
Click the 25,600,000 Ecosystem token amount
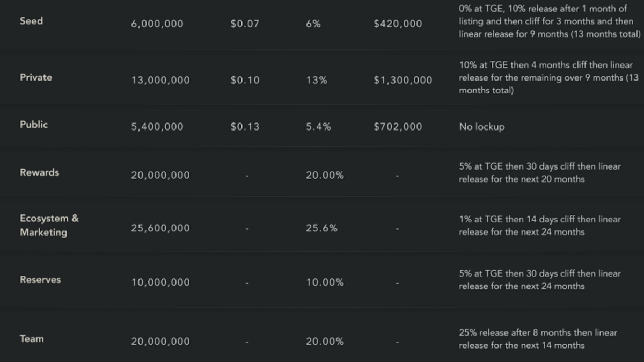160,228
